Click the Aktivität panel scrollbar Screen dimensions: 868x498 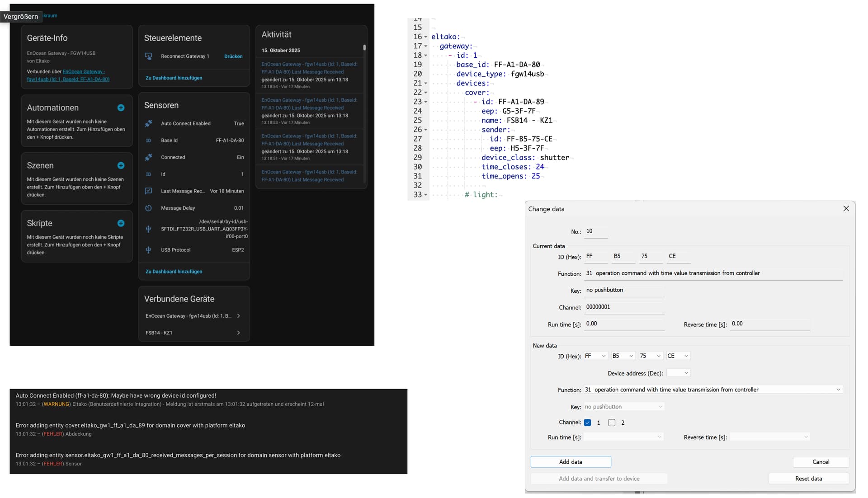click(364, 47)
